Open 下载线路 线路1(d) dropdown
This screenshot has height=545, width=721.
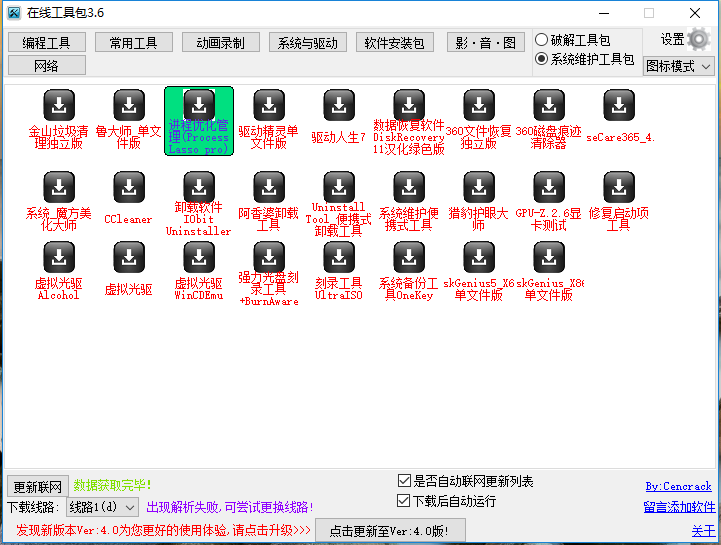pos(102,507)
